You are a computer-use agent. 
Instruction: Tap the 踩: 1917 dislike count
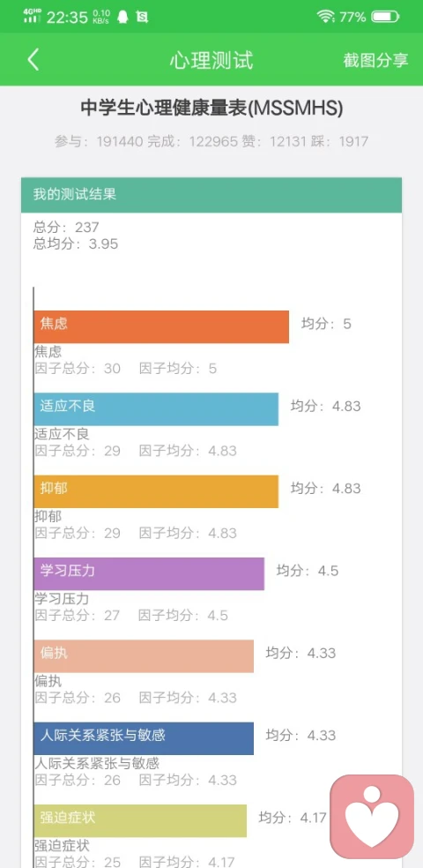point(339,141)
